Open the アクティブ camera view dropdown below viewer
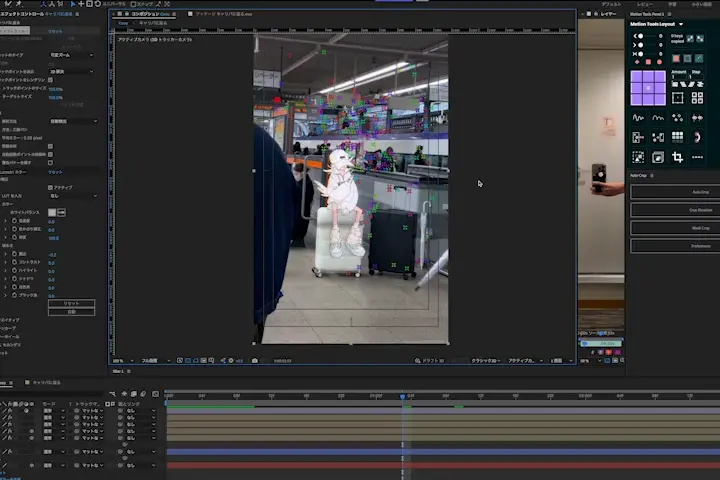Image resolution: width=720 pixels, height=480 pixels. (x=522, y=360)
